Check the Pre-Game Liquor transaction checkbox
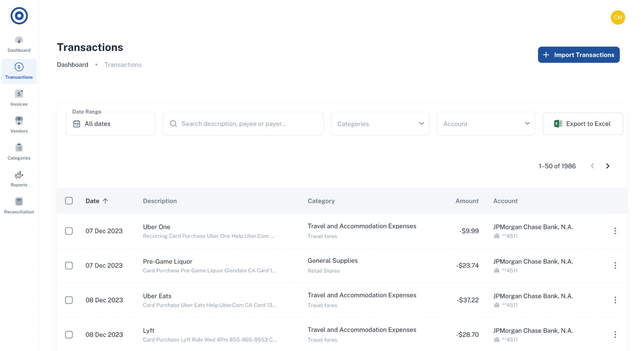 tap(69, 266)
